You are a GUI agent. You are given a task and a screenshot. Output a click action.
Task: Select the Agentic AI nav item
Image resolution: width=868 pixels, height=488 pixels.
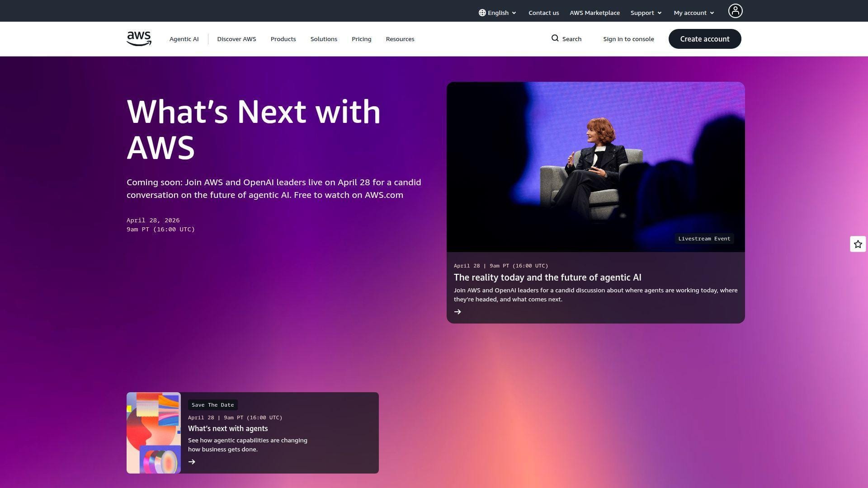pos(184,39)
